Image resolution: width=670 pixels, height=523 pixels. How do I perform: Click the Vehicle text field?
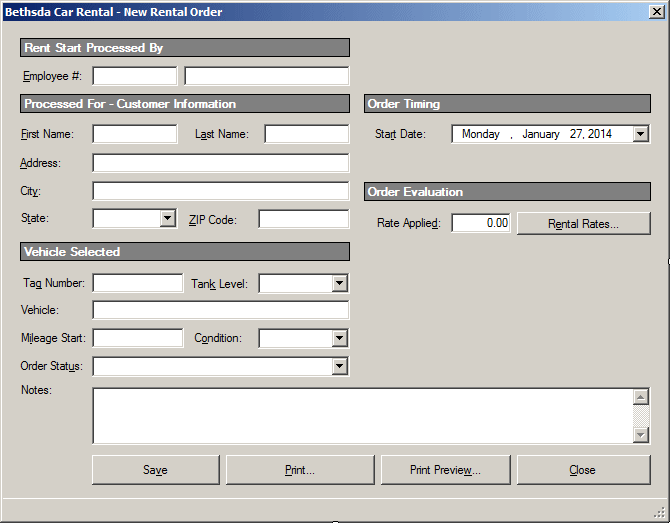(220, 310)
